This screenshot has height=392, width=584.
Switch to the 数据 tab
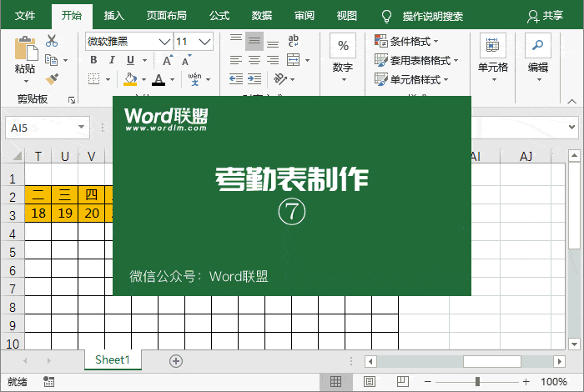pyautogui.click(x=261, y=16)
